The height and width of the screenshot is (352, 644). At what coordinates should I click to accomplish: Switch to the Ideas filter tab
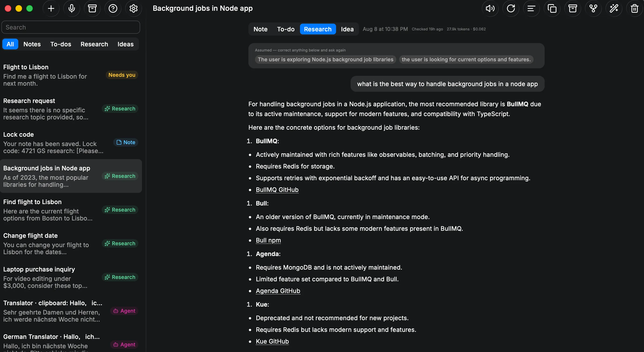[126, 44]
